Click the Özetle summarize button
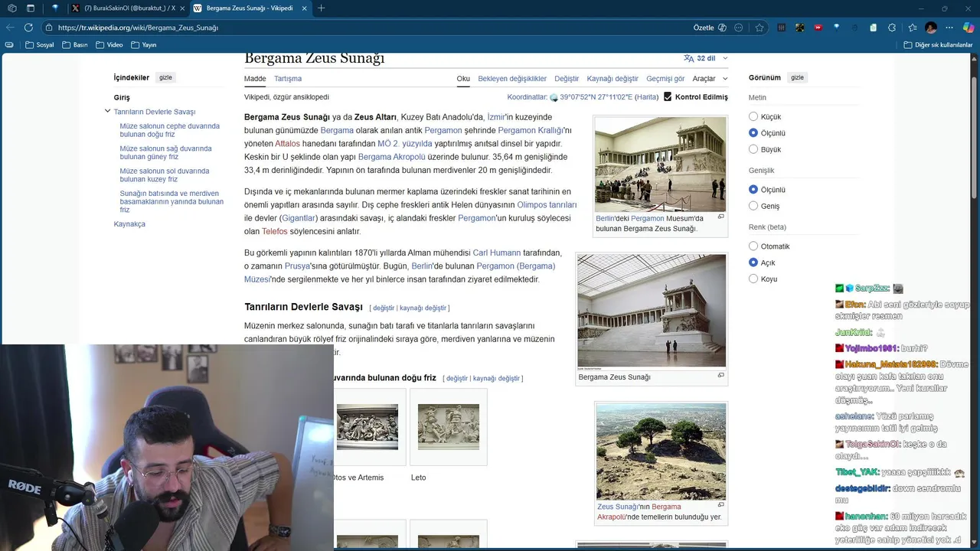Viewport: 980px width, 551px height. pyautogui.click(x=709, y=28)
